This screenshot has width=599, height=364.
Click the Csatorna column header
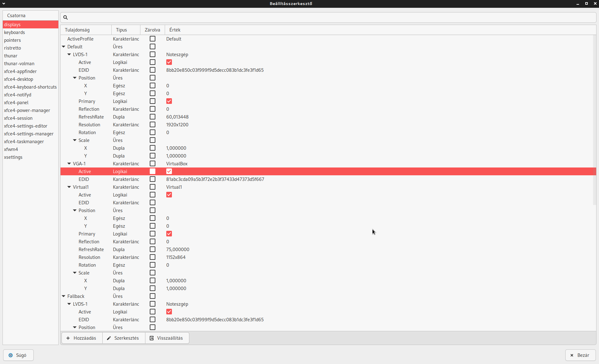(31, 16)
